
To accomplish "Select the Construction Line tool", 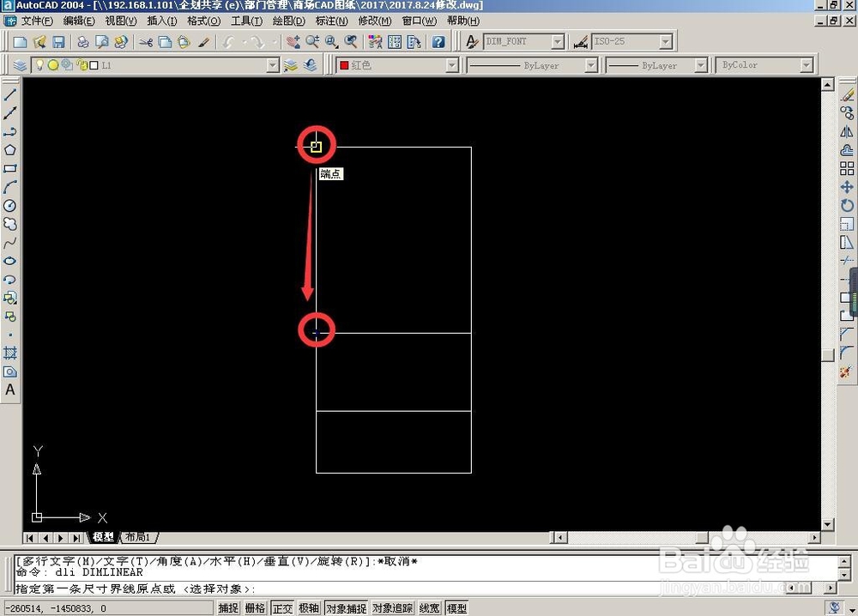I will [9, 112].
